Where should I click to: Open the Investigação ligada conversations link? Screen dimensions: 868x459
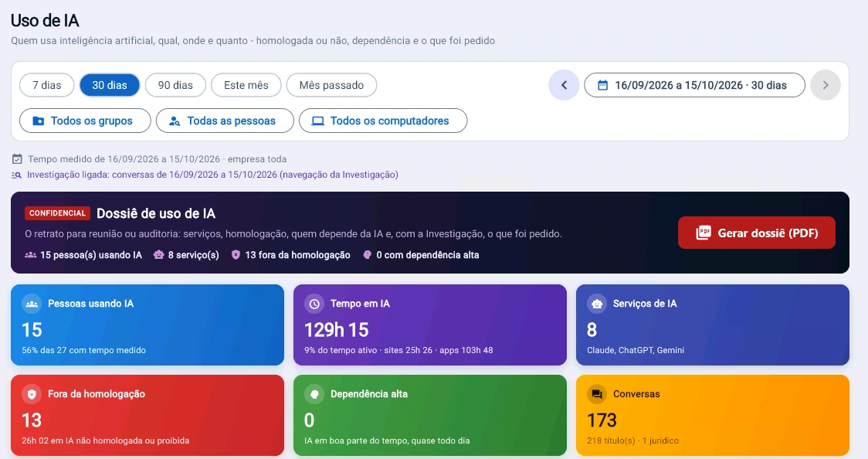click(212, 175)
